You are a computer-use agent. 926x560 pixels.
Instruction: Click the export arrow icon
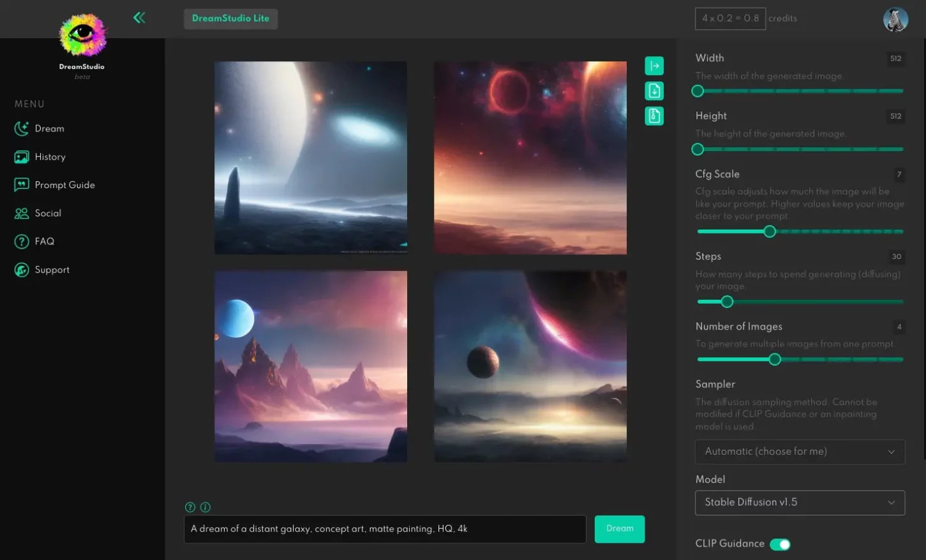(x=653, y=65)
